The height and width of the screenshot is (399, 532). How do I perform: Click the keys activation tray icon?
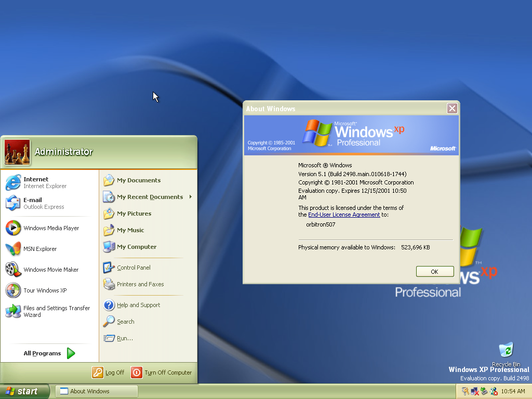pyautogui.click(x=465, y=391)
